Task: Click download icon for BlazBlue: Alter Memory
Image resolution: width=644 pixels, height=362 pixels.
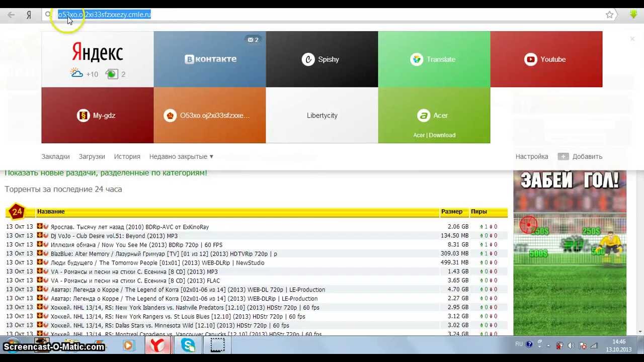Action: (40, 253)
